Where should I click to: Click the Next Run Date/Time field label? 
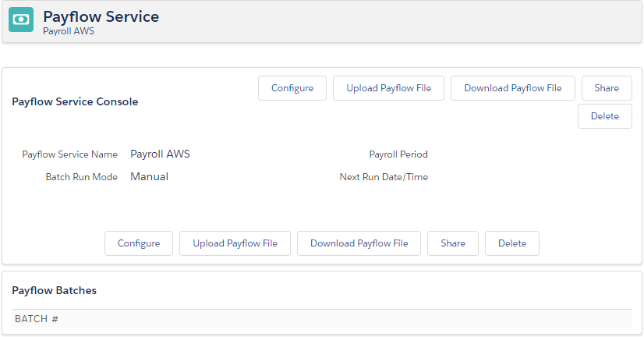384,177
